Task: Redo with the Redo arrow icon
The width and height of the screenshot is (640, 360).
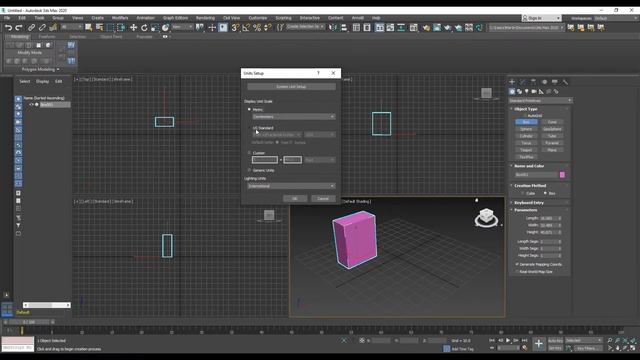Action: click(19, 28)
